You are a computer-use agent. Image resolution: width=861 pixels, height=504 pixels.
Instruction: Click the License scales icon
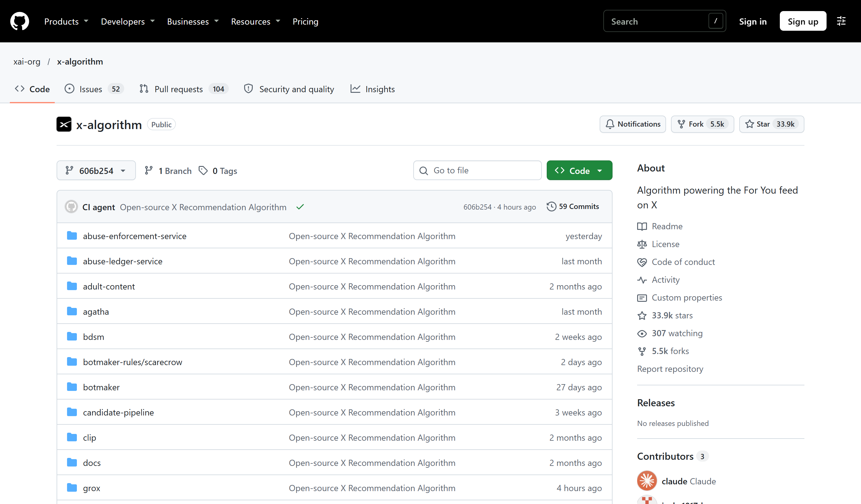pos(642,244)
